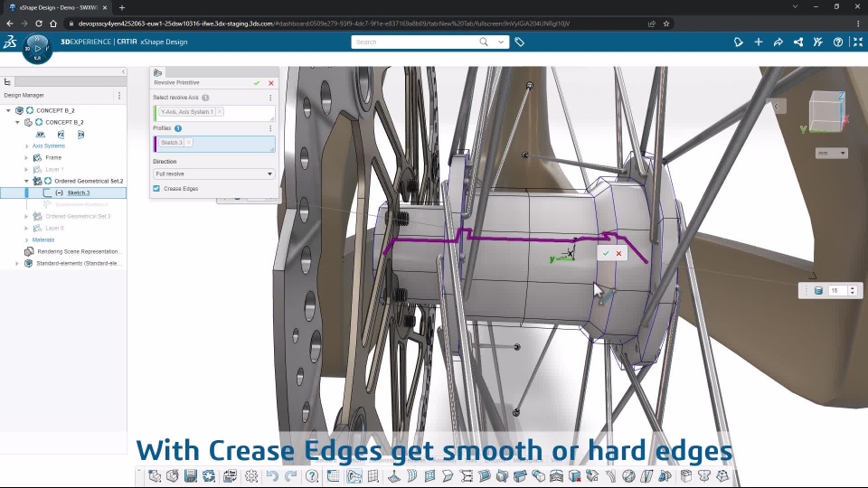Image resolution: width=868 pixels, height=488 pixels.
Task: Click the ZX plane icon in tree
Action: (x=80, y=135)
